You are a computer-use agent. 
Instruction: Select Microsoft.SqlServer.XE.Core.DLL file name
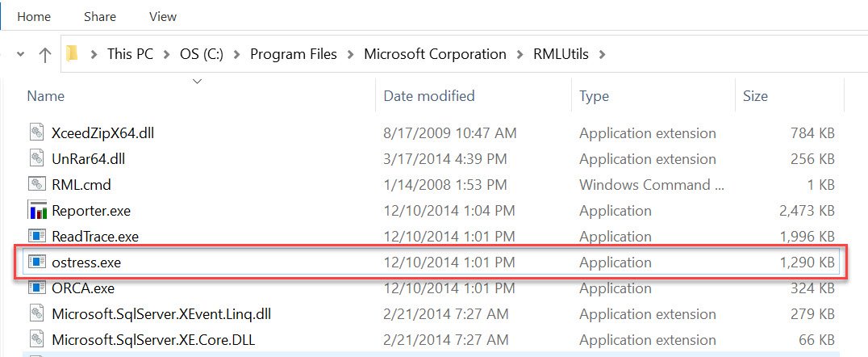click(x=153, y=340)
